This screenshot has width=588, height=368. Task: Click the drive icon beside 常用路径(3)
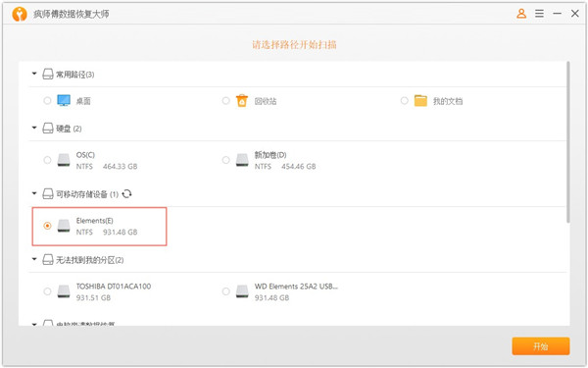click(48, 74)
